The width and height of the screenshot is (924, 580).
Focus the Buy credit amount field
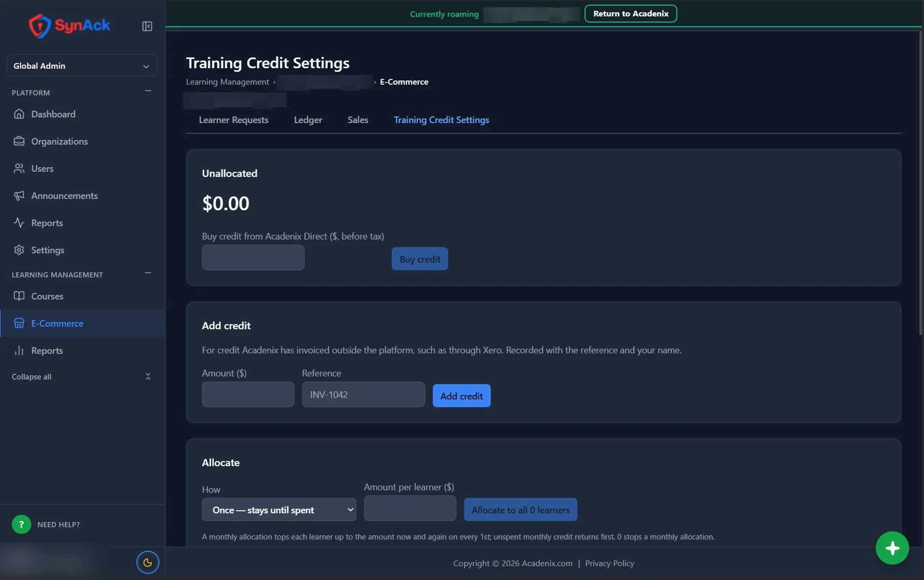[253, 257]
